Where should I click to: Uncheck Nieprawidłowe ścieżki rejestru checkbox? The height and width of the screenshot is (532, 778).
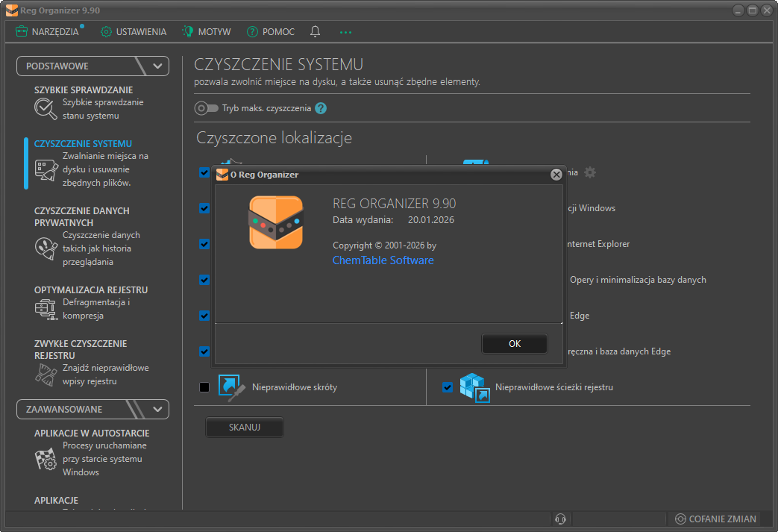447,387
